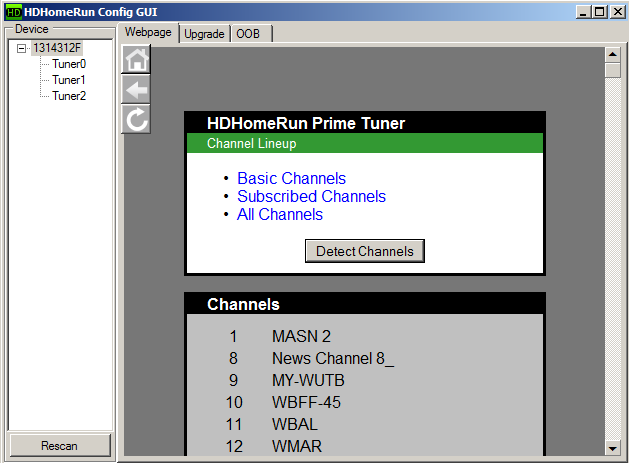
Task: Select Tuner2 in the device tree
Action: coord(69,96)
